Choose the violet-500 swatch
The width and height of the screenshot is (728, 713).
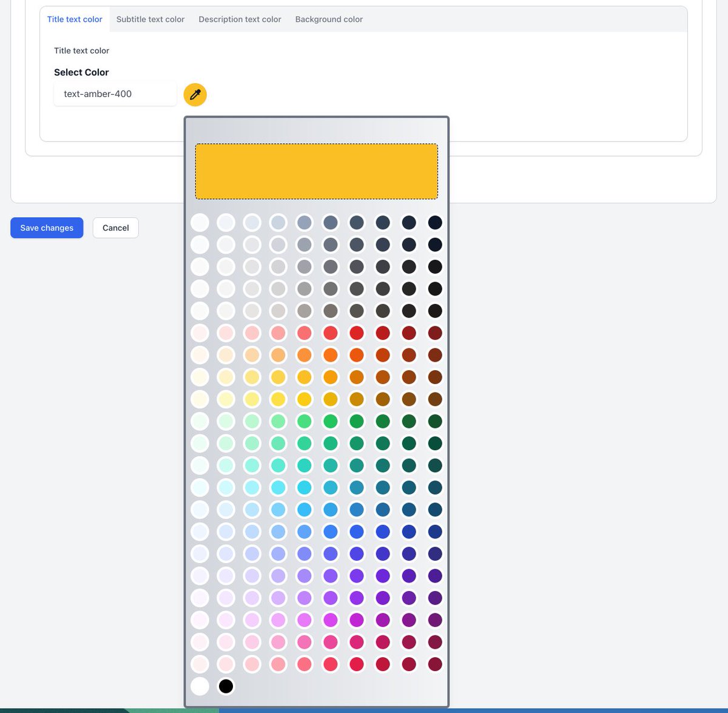(x=331, y=576)
